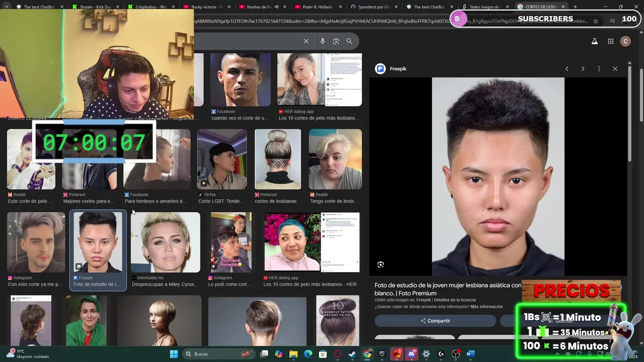Open the TikTok Corte LGBT thumbnail
The width and height of the screenshot is (644, 362).
pos(222,159)
